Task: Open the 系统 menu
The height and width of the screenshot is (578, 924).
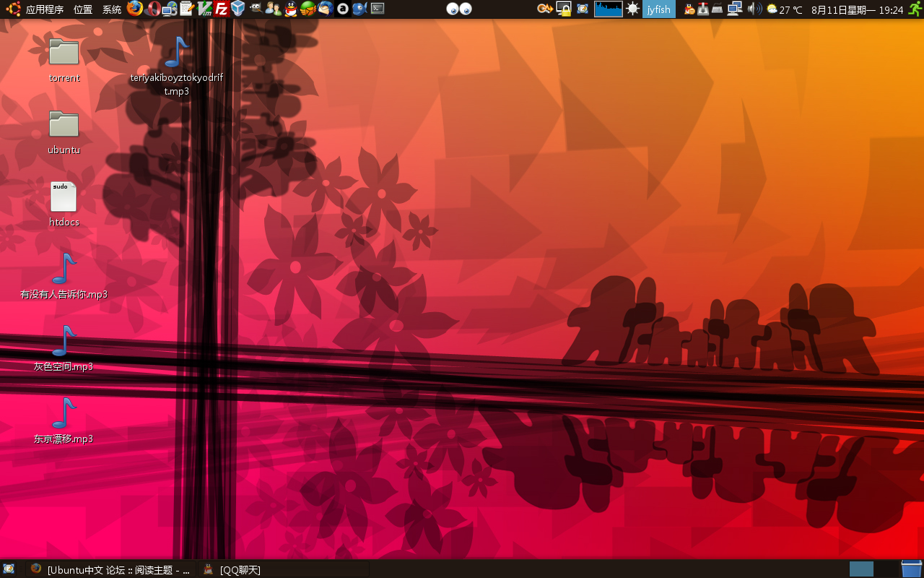Action: point(112,9)
